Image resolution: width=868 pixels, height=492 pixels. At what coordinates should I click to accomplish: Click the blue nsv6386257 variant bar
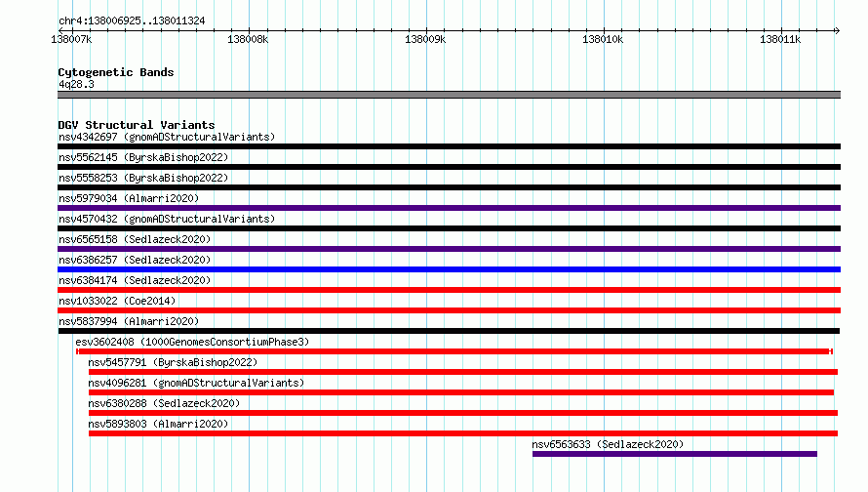pyautogui.click(x=449, y=269)
